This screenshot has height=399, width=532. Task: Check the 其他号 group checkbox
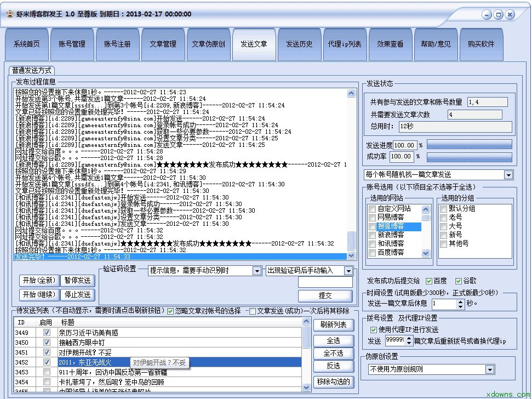[443, 244]
